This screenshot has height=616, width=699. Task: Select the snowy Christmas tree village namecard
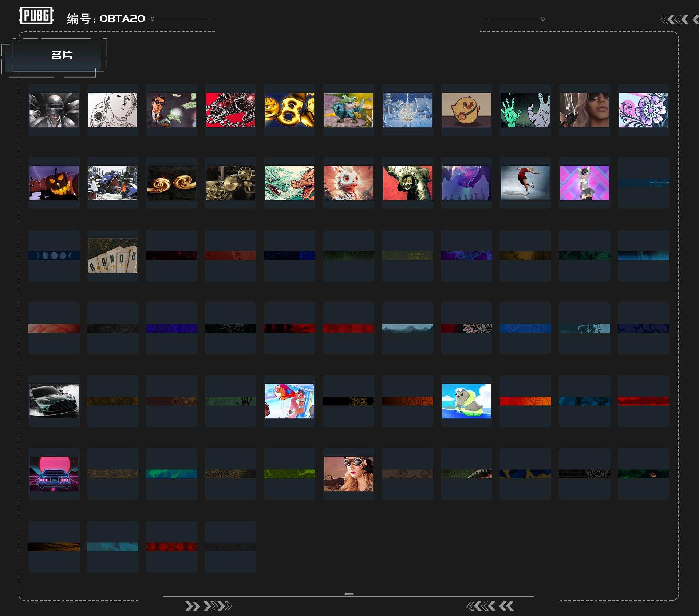(x=407, y=110)
